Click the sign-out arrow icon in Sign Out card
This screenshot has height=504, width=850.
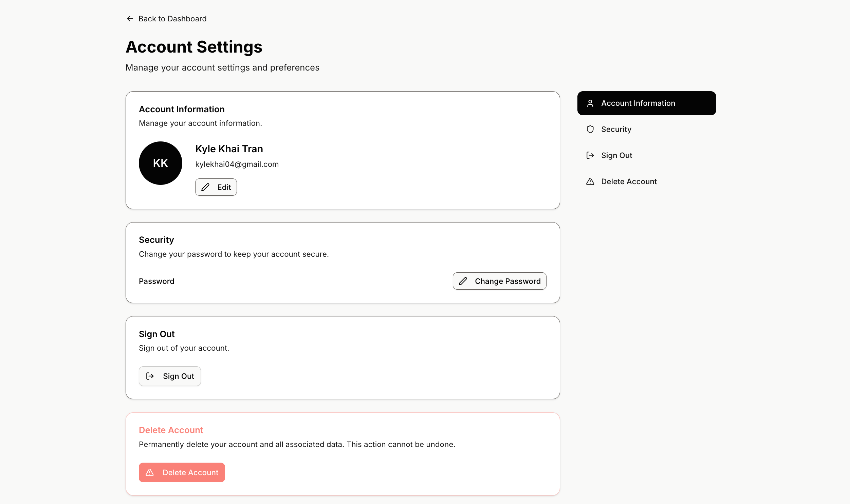click(150, 376)
